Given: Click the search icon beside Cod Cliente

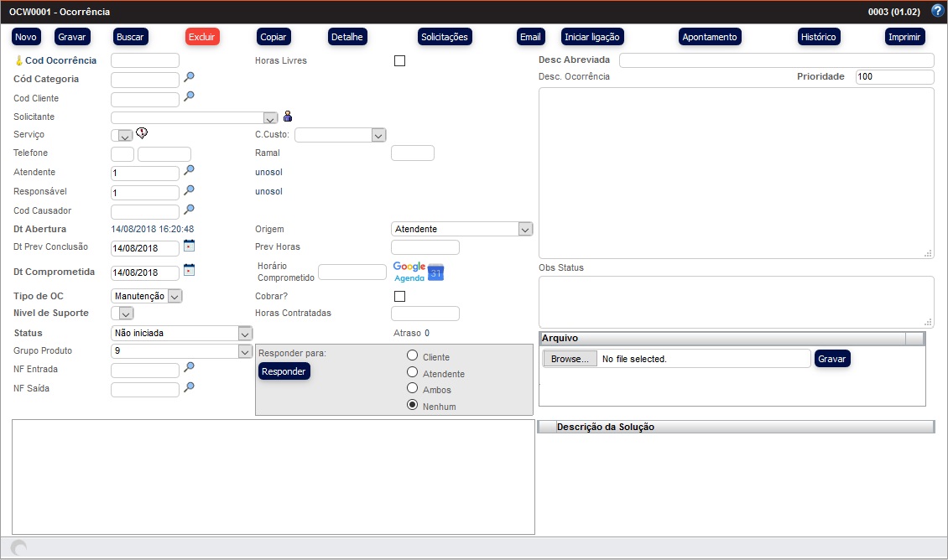Looking at the screenshot, I should point(190,96).
